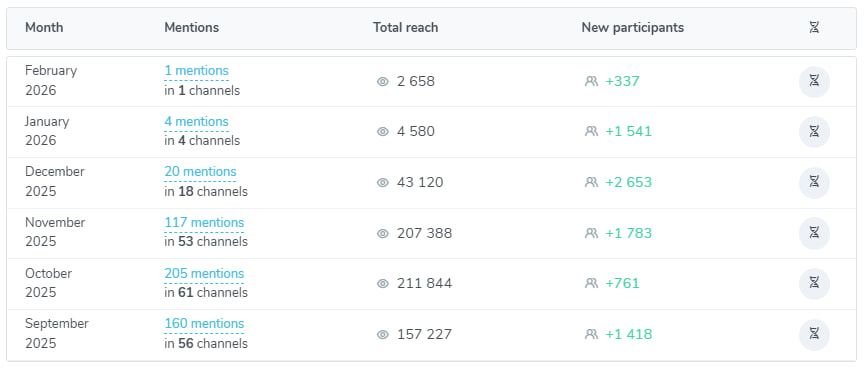This screenshot has height=372, width=867.
Task: Click the people icon beside +1 418
Action: click(x=591, y=334)
